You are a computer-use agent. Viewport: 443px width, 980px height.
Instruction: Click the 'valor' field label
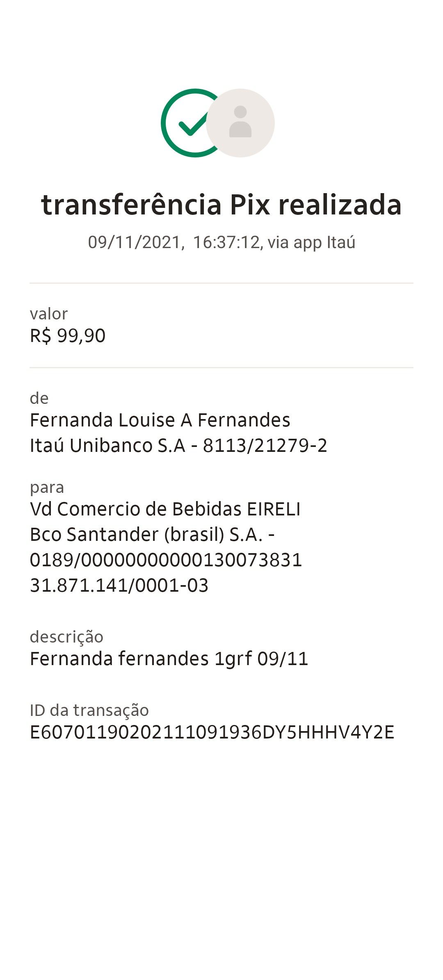[x=49, y=314]
